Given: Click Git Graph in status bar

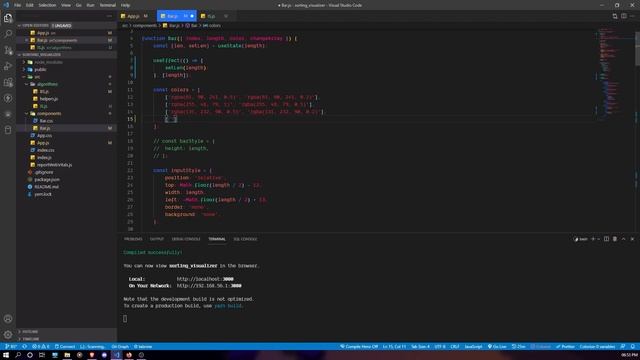Looking at the screenshot, I should 120,347.
